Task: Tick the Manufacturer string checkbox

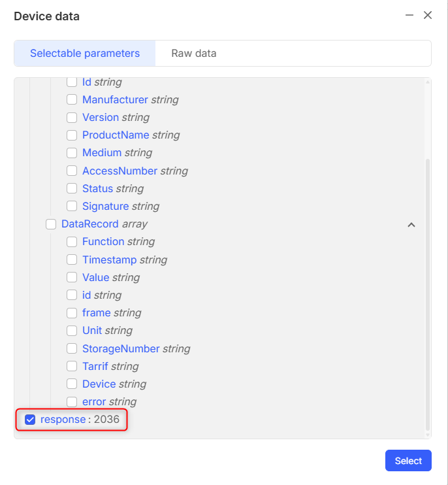Action: point(72,100)
